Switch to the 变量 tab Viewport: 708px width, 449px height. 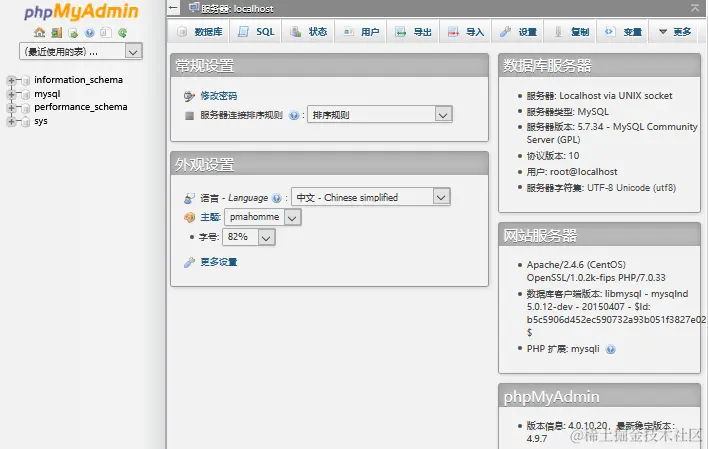(x=623, y=32)
